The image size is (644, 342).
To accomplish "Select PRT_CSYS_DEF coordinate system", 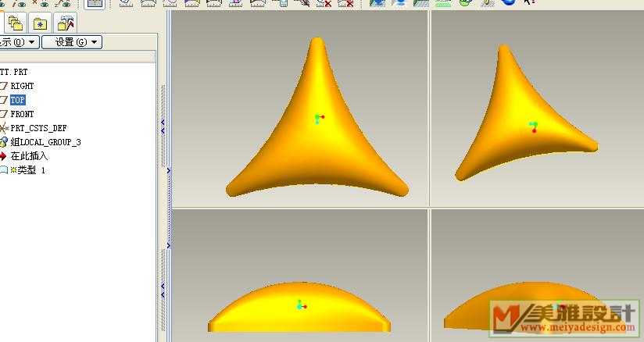I will point(38,128).
